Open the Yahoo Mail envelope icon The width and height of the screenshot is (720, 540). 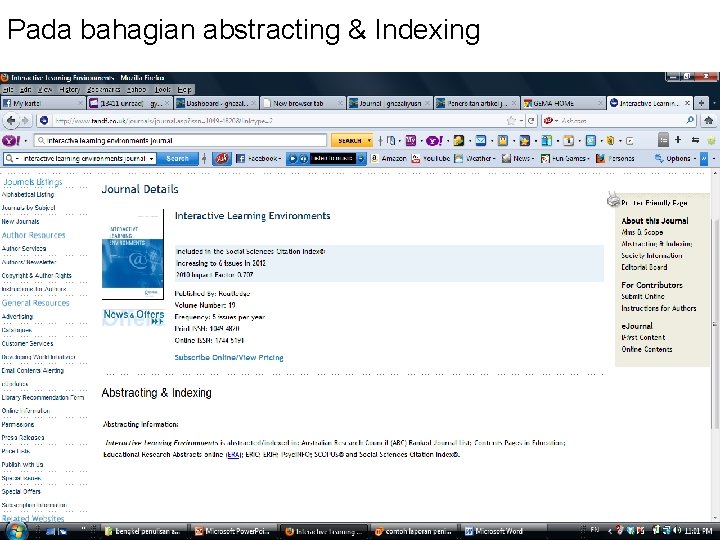click(x=480, y=141)
